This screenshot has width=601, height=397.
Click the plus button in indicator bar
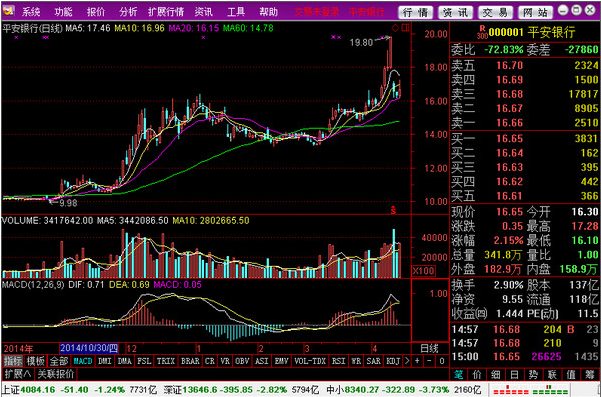(417, 361)
